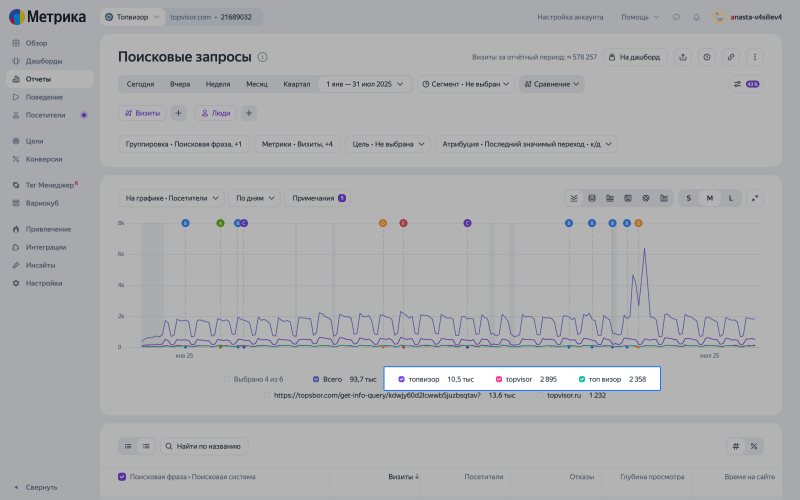Open the Обзор section icon in sidebar
800x500 pixels.
coord(16,43)
